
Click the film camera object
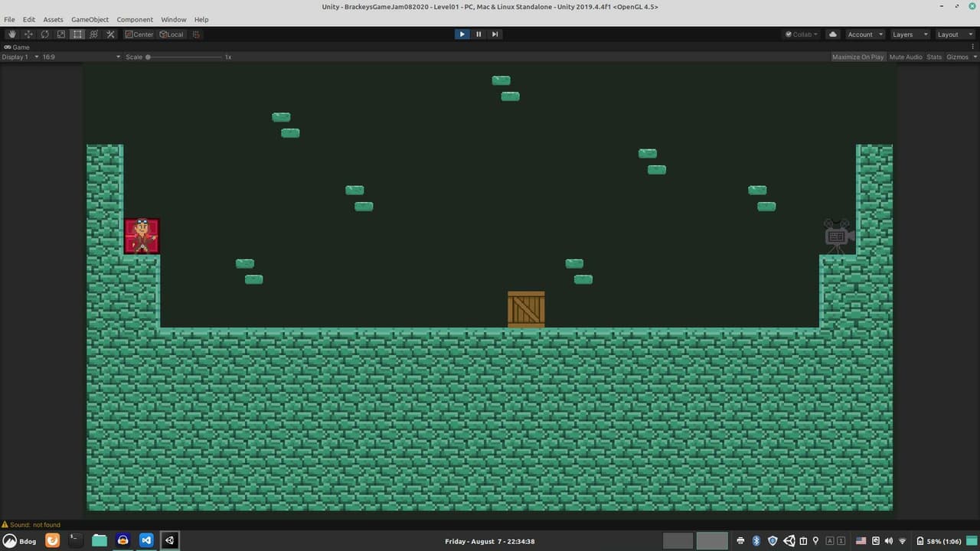tap(838, 236)
